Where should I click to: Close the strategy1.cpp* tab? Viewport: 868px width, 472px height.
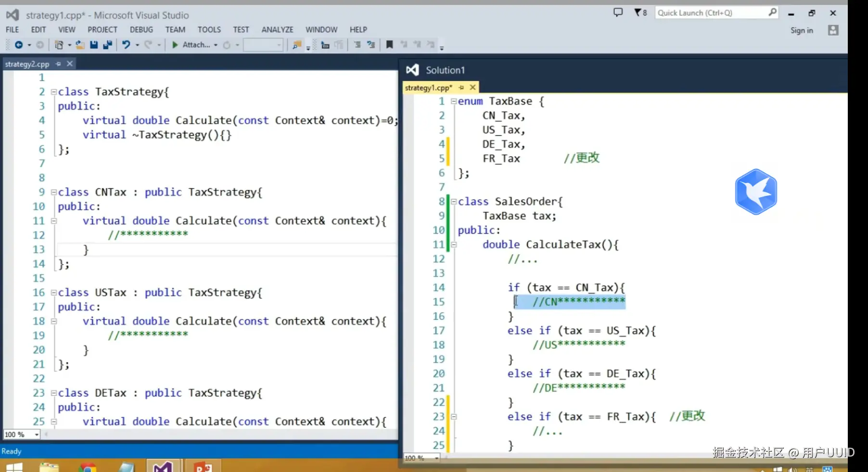473,87
